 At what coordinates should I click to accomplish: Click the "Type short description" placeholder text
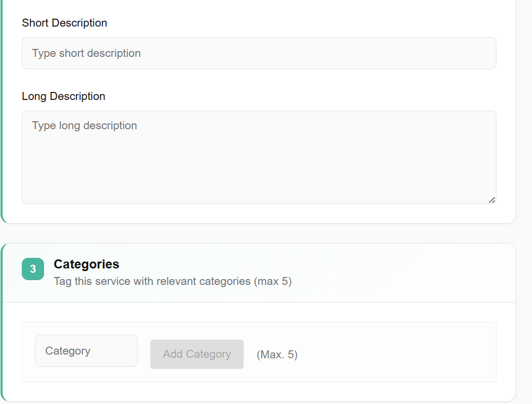[x=86, y=53]
